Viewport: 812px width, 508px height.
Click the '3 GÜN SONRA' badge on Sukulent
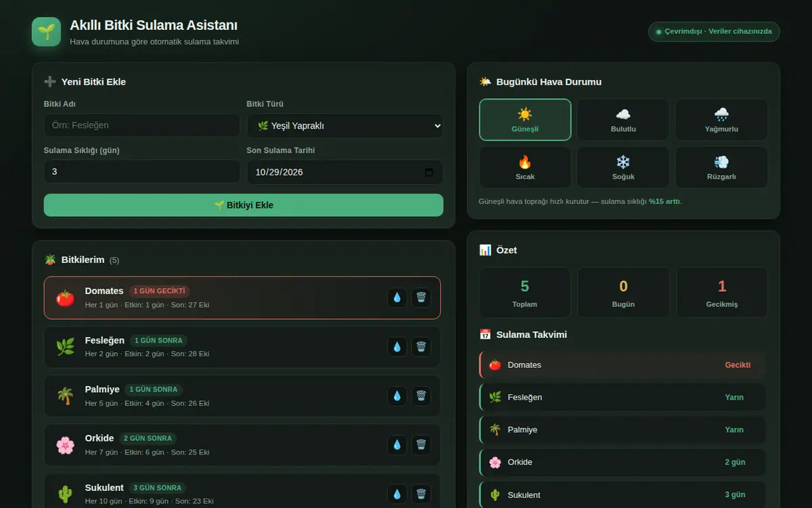(x=158, y=488)
